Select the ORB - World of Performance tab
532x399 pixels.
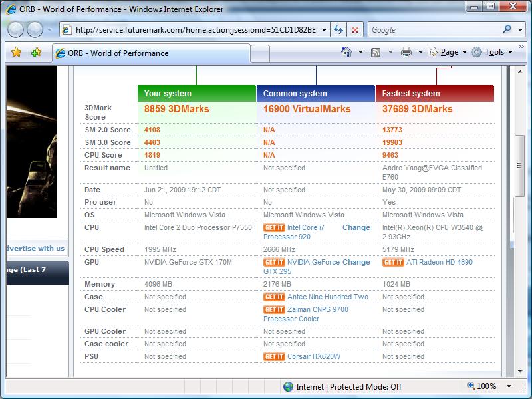tap(152, 53)
